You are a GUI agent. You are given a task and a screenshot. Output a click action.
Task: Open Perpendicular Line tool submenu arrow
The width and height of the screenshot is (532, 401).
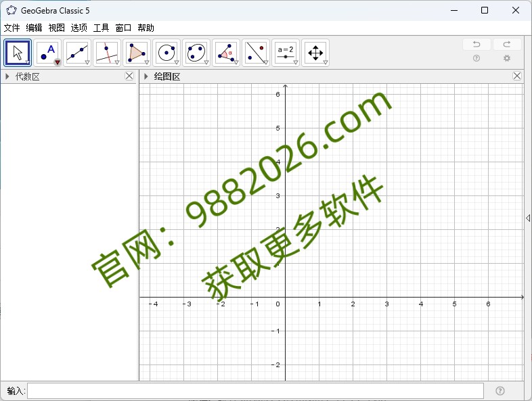point(117,62)
